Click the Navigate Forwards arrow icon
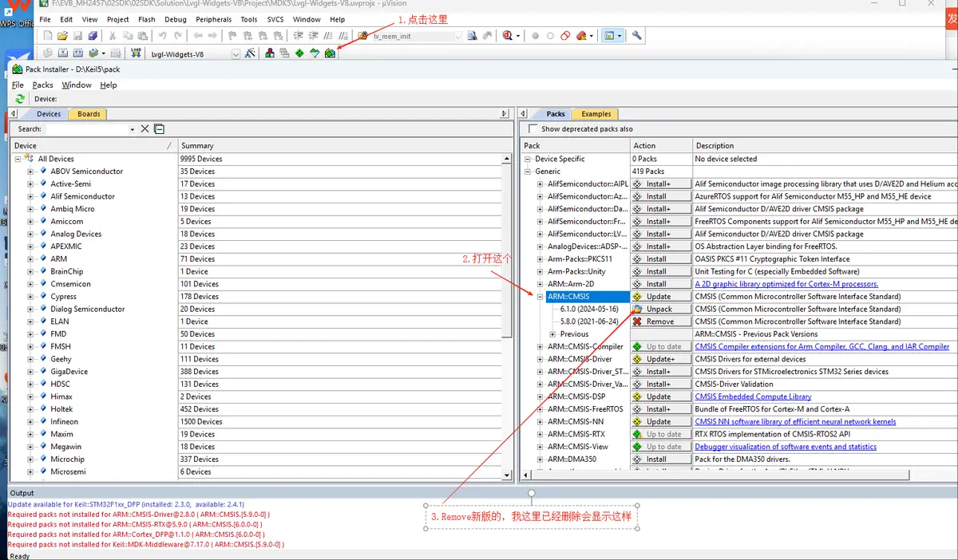 coord(213,36)
